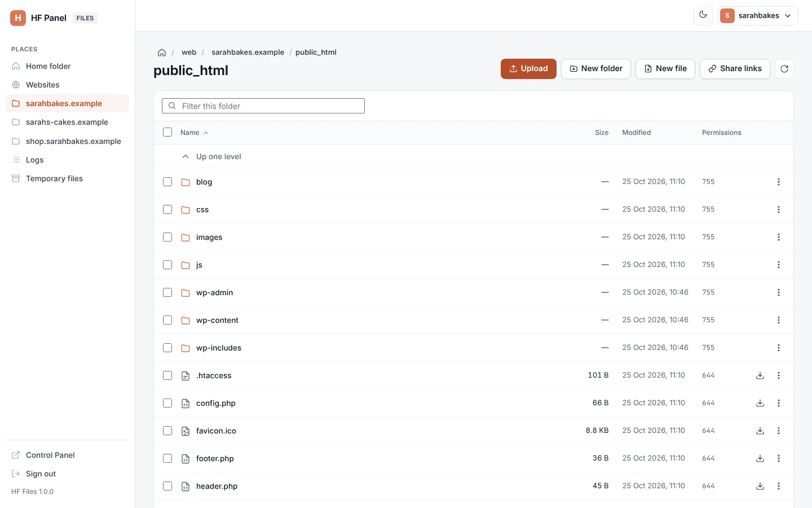Check the box for .htaccess
Viewport: 812px width, 508px height.
tap(167, 375)
